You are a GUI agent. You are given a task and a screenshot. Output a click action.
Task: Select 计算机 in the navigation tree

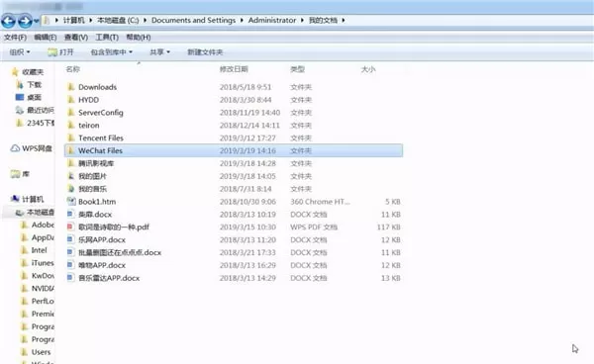point(33,200)
